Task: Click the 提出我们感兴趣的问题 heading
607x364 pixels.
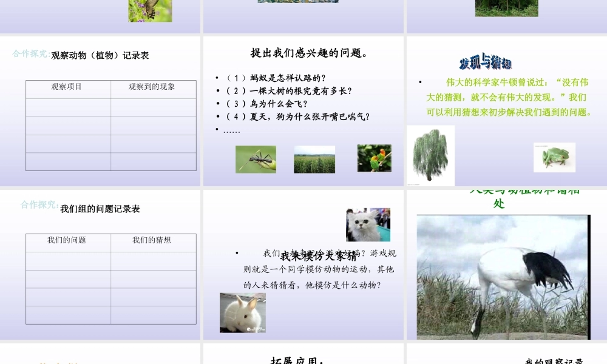Action: 307,52
